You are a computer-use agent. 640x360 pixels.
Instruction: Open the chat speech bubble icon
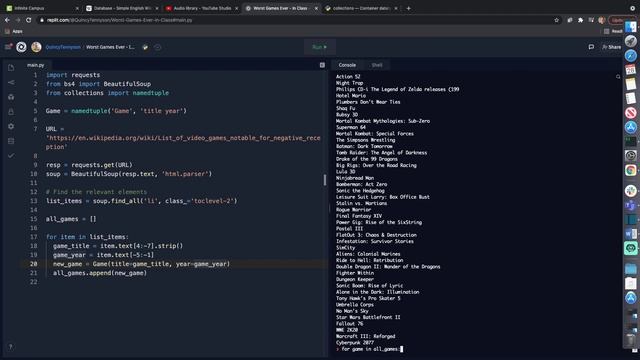tap(591, 47)
